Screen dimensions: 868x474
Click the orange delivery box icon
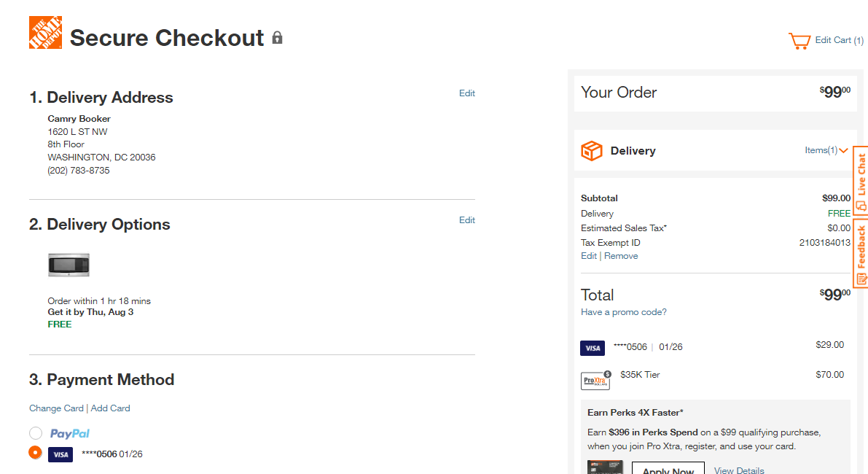pos(591,151)
